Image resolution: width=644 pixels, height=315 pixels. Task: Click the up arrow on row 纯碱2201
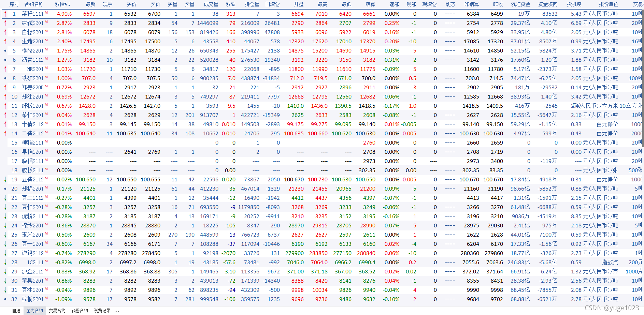(x=5, y=23)
